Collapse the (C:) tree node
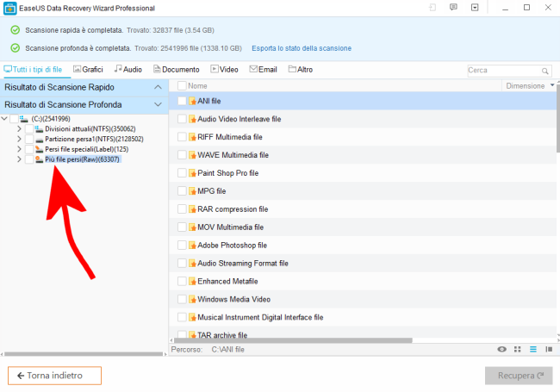 (x=4, y=119)
